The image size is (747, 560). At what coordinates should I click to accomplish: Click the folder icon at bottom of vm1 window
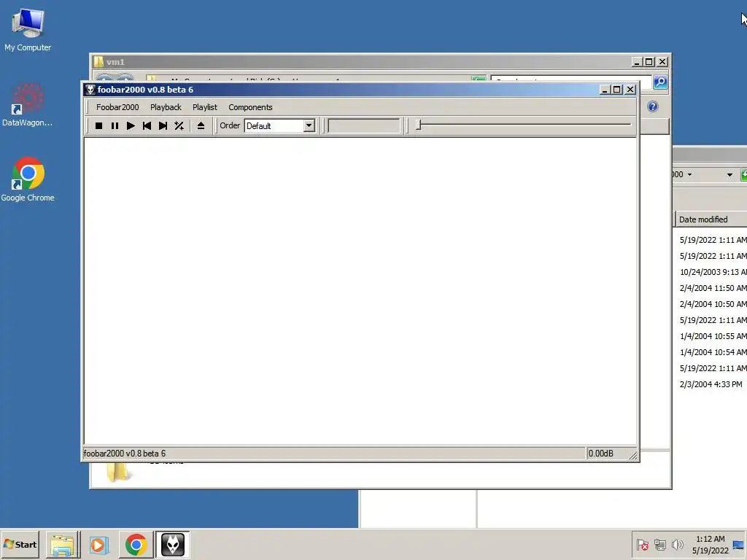pos(117,472)
